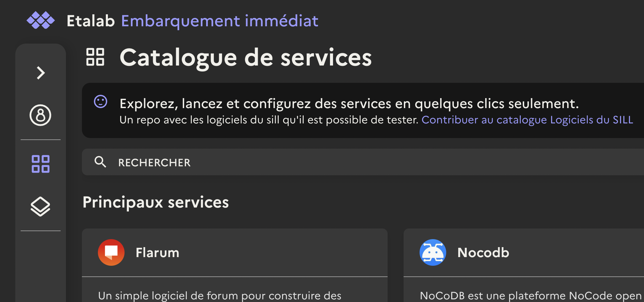The image size is (644, 302).
Task: Click the Embarquement immédiat header link
Action: point(219,21)
